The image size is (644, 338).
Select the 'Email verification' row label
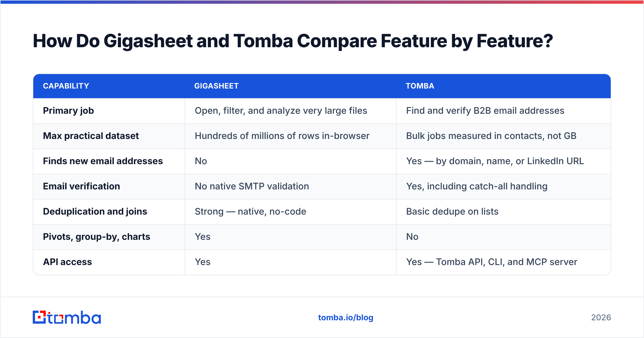pos(82,186)
